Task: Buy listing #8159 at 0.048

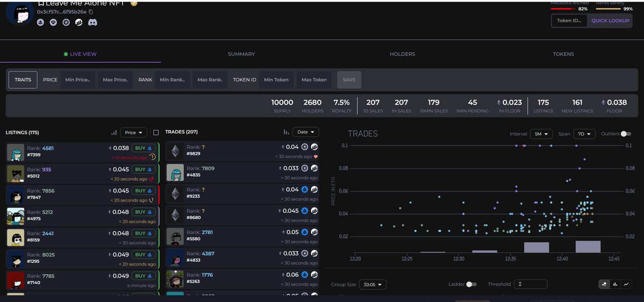Action: click(143, 233)
